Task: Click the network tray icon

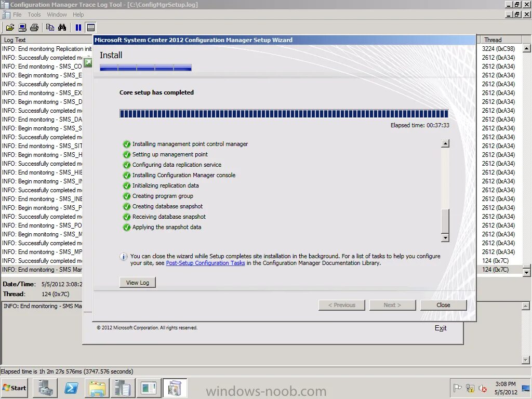Action: tap(470, 388)
